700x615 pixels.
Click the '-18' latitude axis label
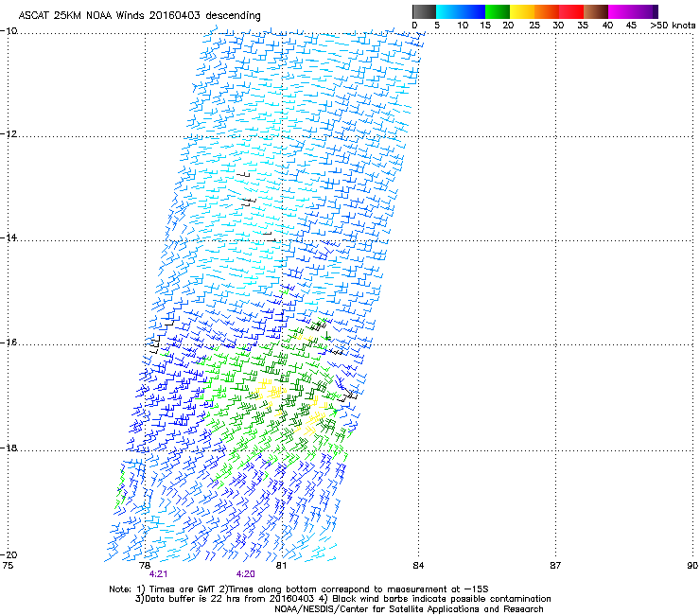(x=9, y=448)
